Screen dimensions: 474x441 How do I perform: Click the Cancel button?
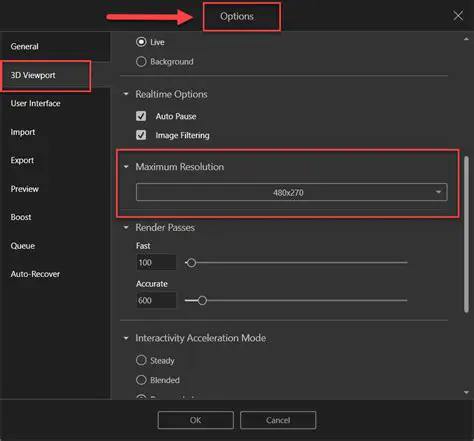pyautogui.click(x=278, y=420)
